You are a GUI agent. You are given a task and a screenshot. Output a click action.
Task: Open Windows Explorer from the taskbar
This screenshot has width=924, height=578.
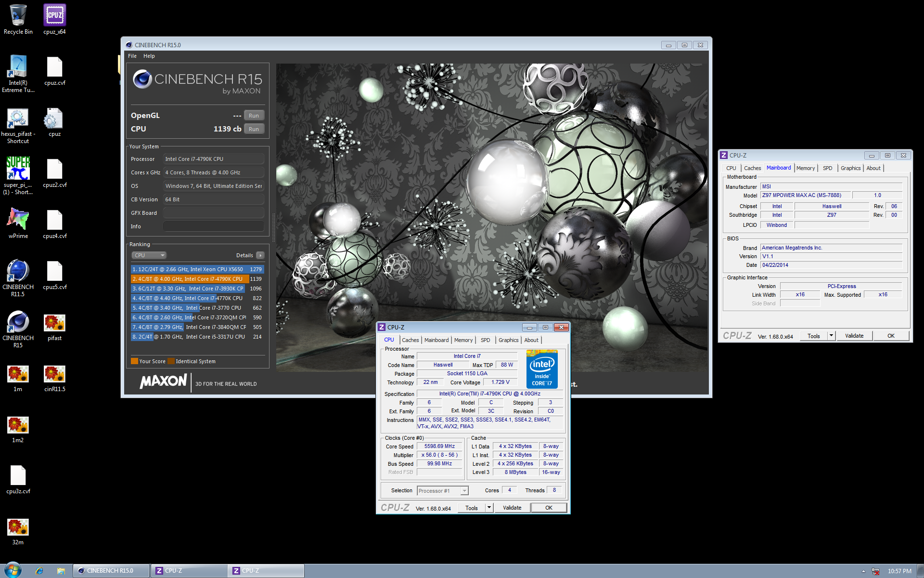(x=61, y=571)
